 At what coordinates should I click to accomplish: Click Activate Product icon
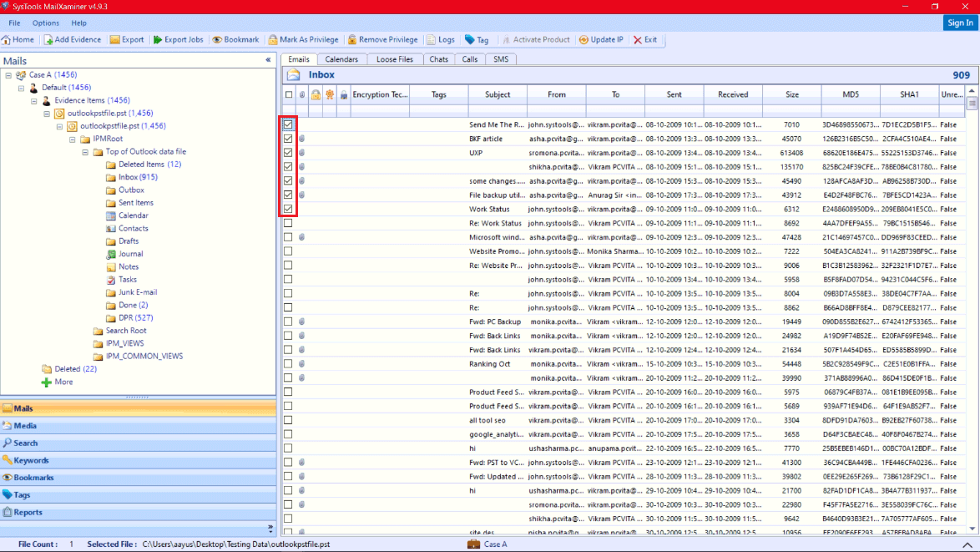[x=506, y=40]
